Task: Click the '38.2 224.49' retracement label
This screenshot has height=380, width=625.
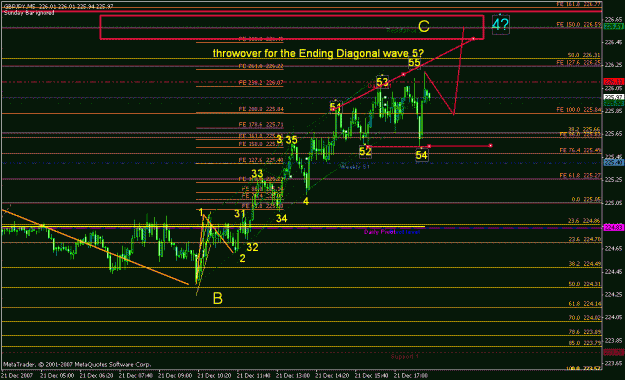Action: click(584, 264)
